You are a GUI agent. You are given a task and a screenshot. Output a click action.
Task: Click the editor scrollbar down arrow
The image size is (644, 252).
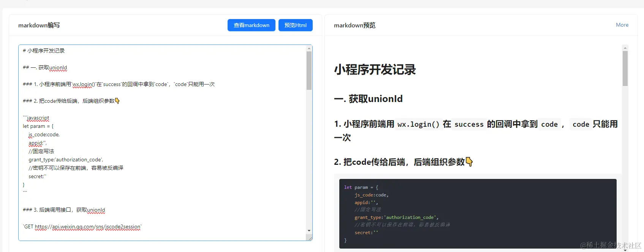pyautogui.click(x=309, y=231)
